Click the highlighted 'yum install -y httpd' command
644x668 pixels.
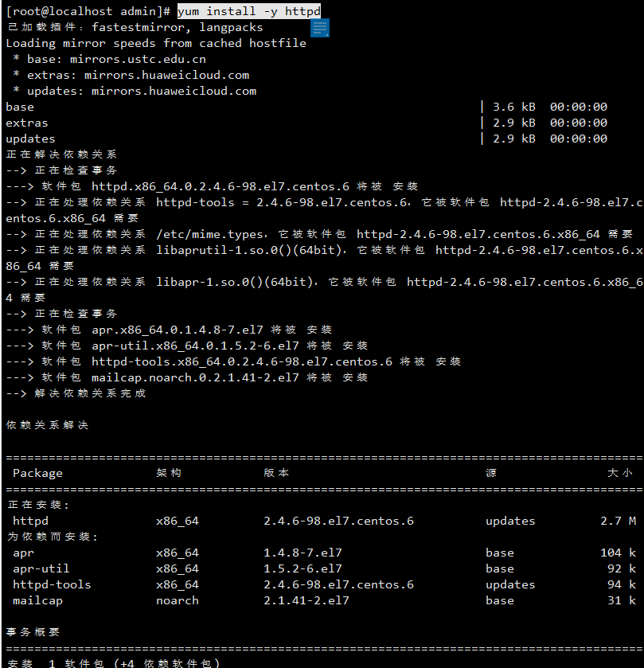pyautogui.click(x=249, y=11)
